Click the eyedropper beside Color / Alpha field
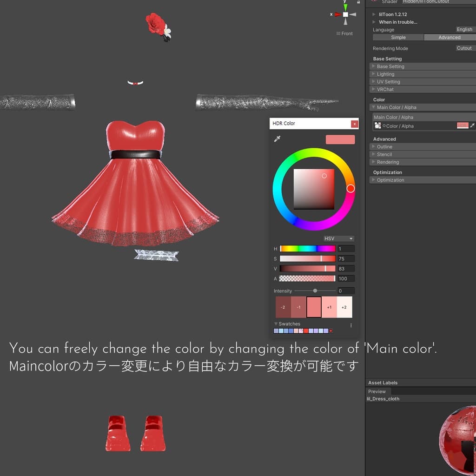The image size is (476, 476). [x=473, y=126]
